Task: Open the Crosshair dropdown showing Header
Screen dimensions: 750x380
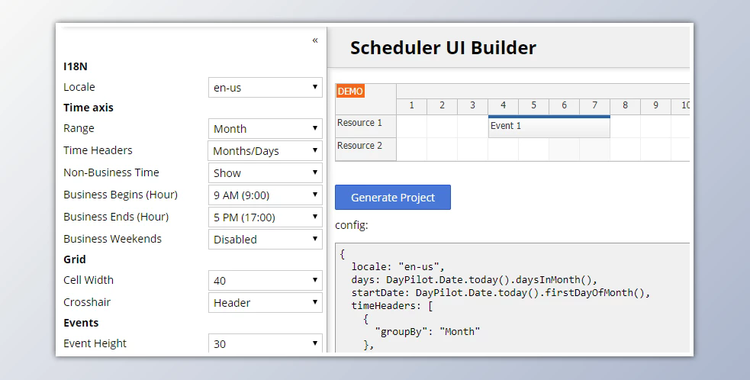Action: [265, 302]
